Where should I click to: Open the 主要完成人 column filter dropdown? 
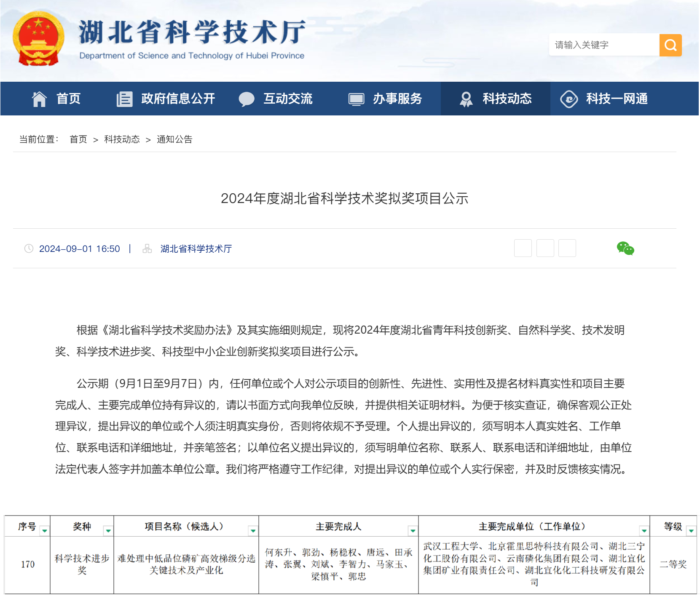point(413,531)
